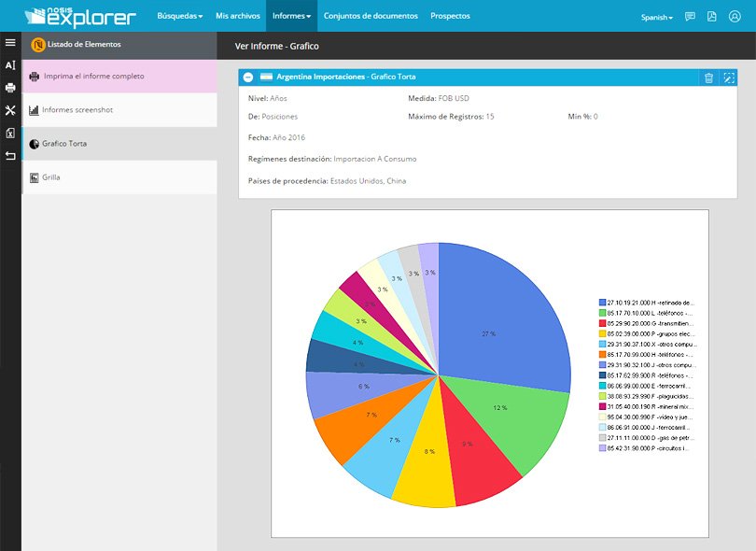Click the orange N icon beside Listado de Elementos

(38, 45)
